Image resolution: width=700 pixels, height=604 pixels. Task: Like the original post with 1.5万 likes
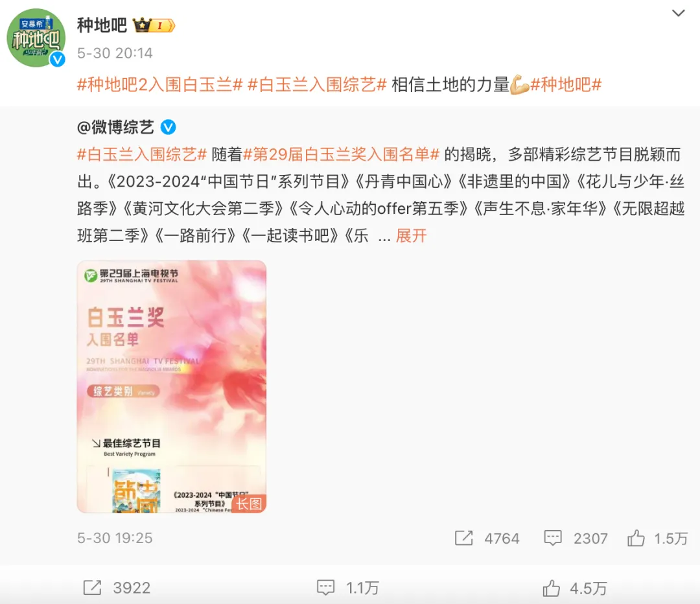tap(657, 539)
